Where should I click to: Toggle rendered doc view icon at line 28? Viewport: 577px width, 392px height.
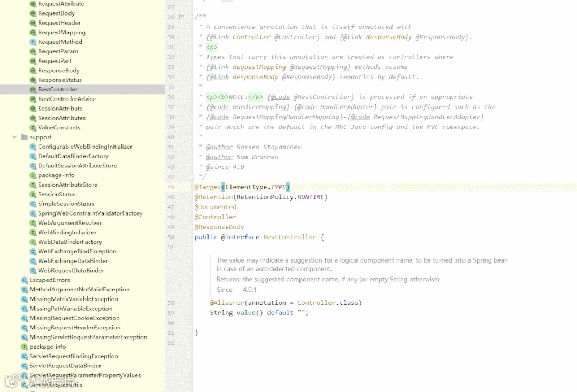(181, 17)
